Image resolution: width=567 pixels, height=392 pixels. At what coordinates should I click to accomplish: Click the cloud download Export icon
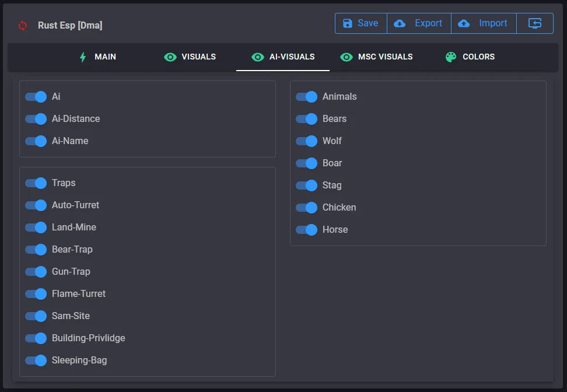click(400, 23)
